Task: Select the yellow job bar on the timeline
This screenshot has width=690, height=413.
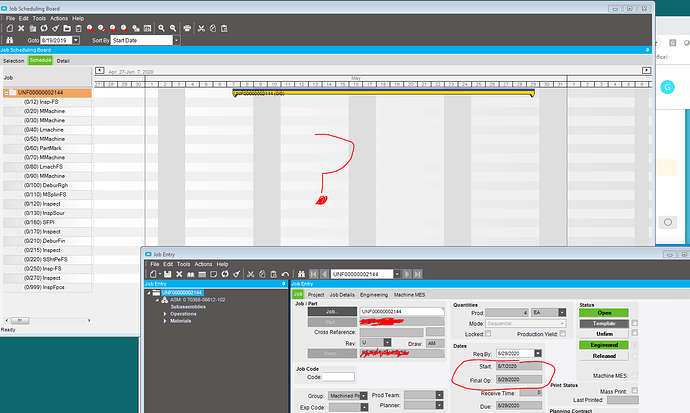Action: (x=383, y=93)
